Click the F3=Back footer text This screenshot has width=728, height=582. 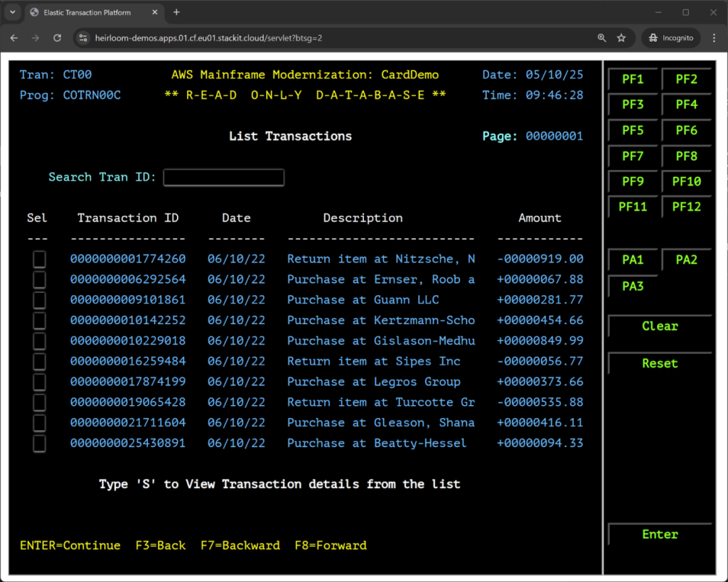[x=160, y=545]
